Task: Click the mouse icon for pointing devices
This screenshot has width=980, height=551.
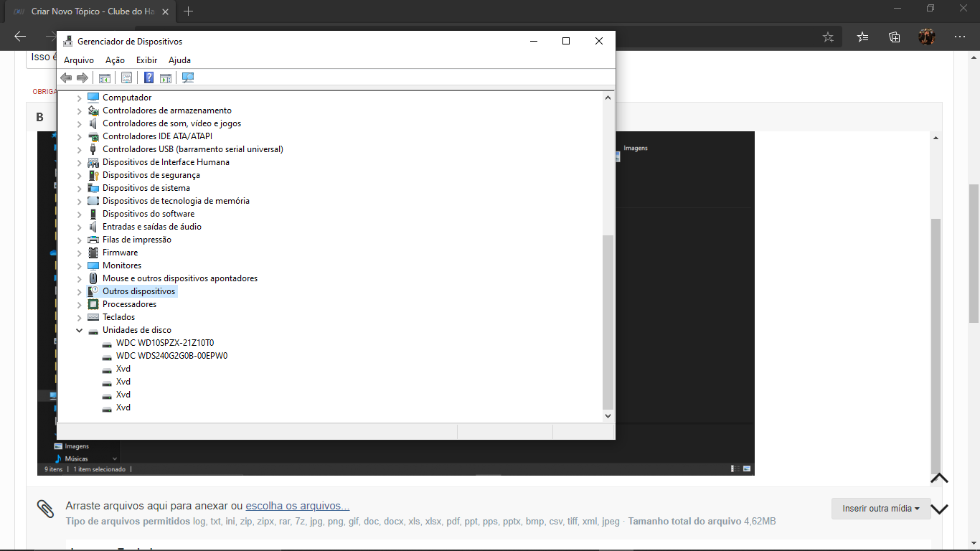Action: coord(93,278)
